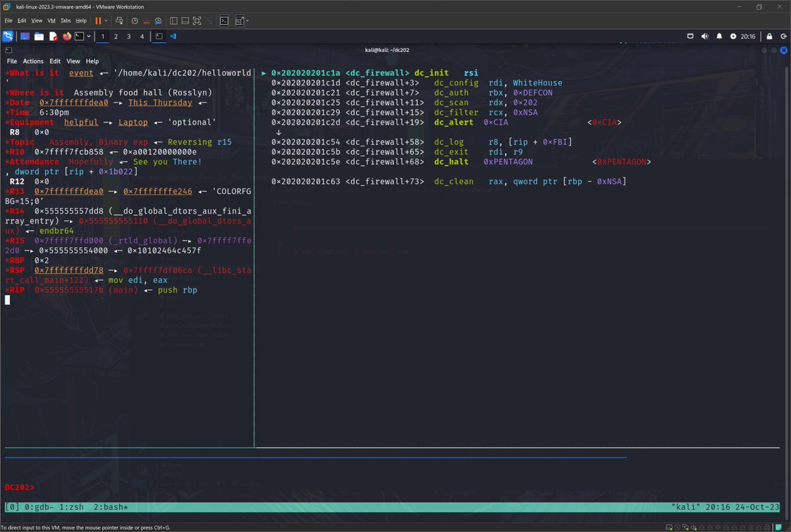Expand terminal launcher dropdown arrow
Screen dimensions: 791x532
88,36
